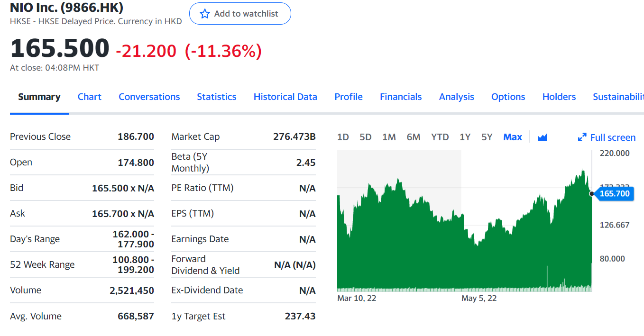
Task: Go to the Analysis tab
Action: click(456, 97)
